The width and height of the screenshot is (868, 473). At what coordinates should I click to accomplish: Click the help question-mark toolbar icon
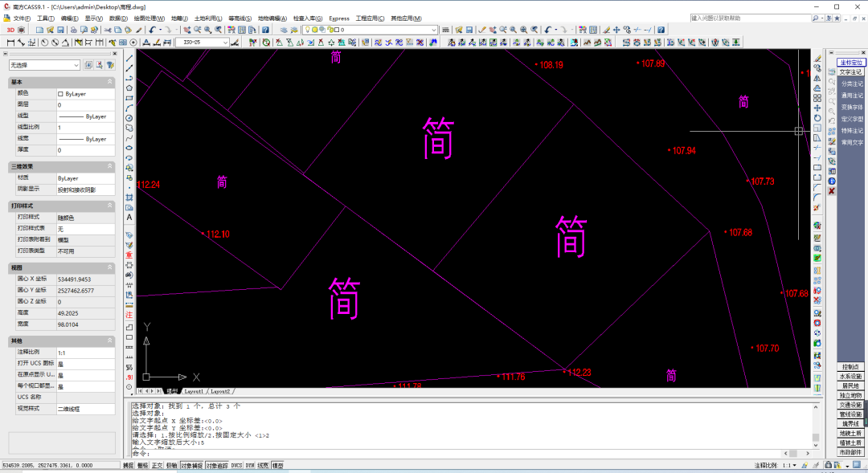[266, 30]
